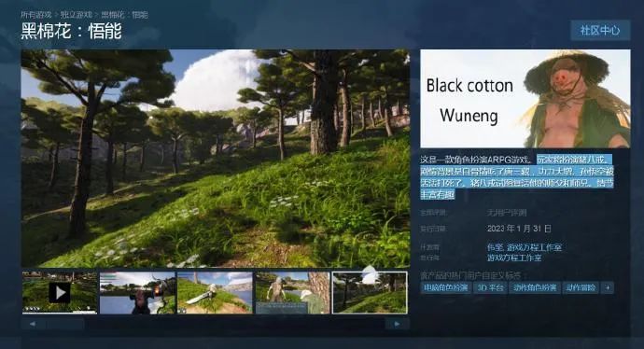The width and height of the screenshot is (644, 349).
Task: Click the left arrow under the thumbnails
Action: click(33, 324)
